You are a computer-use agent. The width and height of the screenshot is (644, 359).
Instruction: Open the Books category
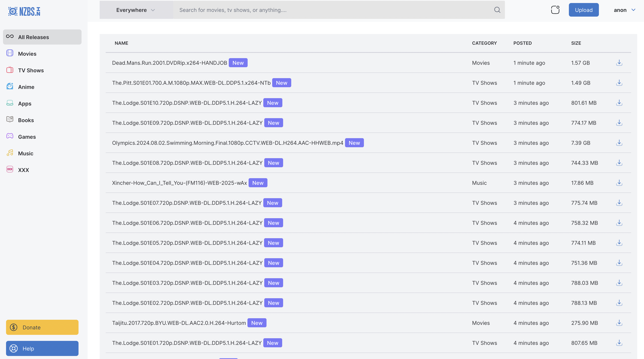[x=42, y=120]
